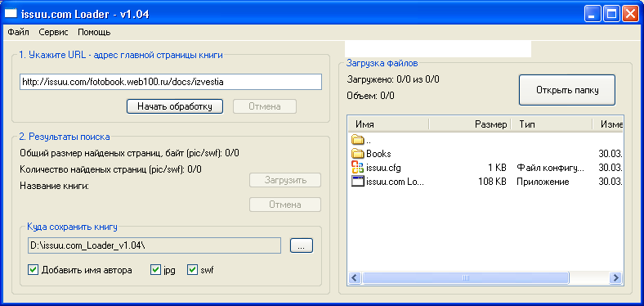Click the Загрузить button
The height and width of the screenshot is (306, 644).
click(x=285, y=180)
